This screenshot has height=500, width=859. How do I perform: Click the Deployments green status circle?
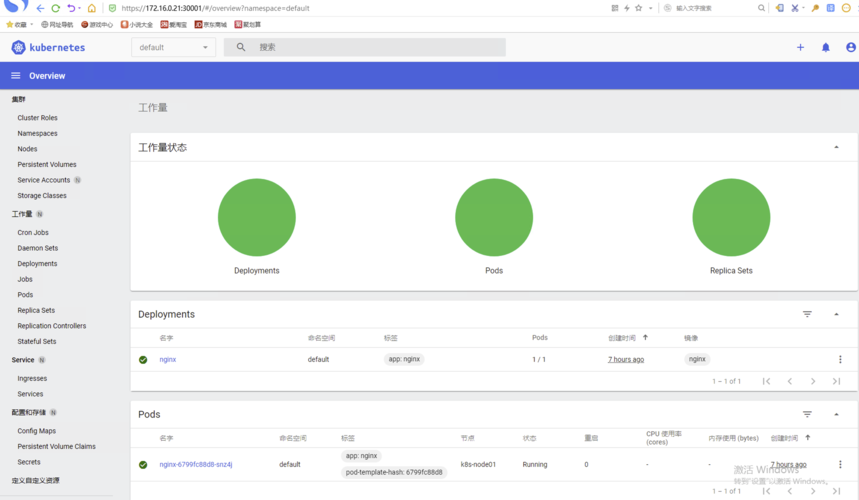click(256, 217)
